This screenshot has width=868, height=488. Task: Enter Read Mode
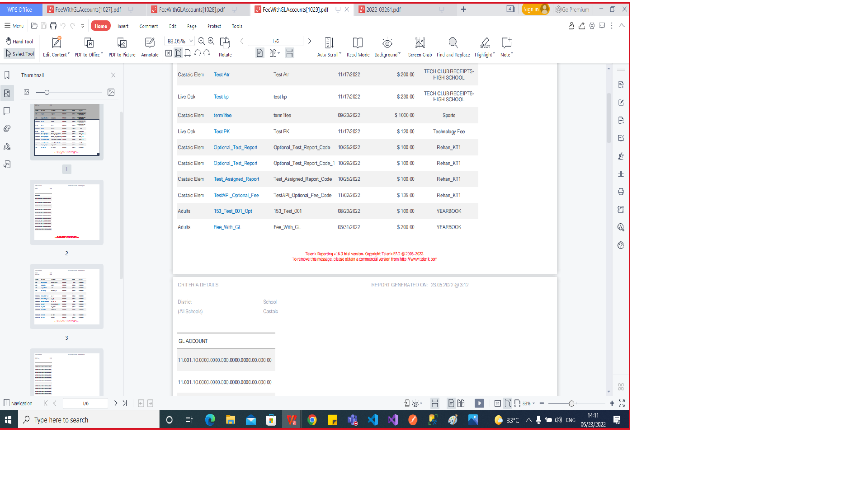click(358, 43)
